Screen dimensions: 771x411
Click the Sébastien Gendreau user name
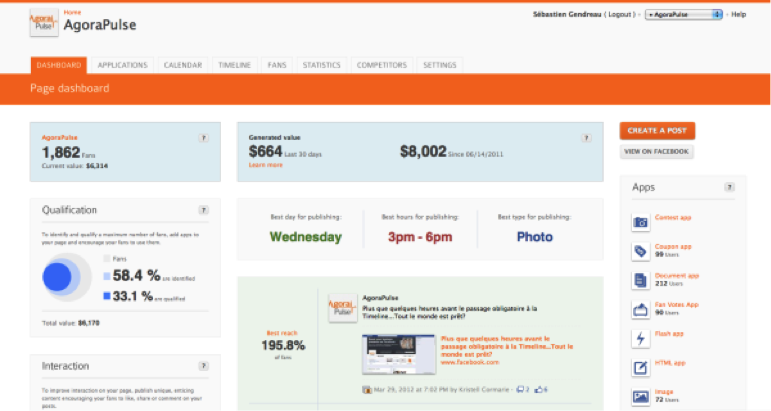click(x=567, y=15)
